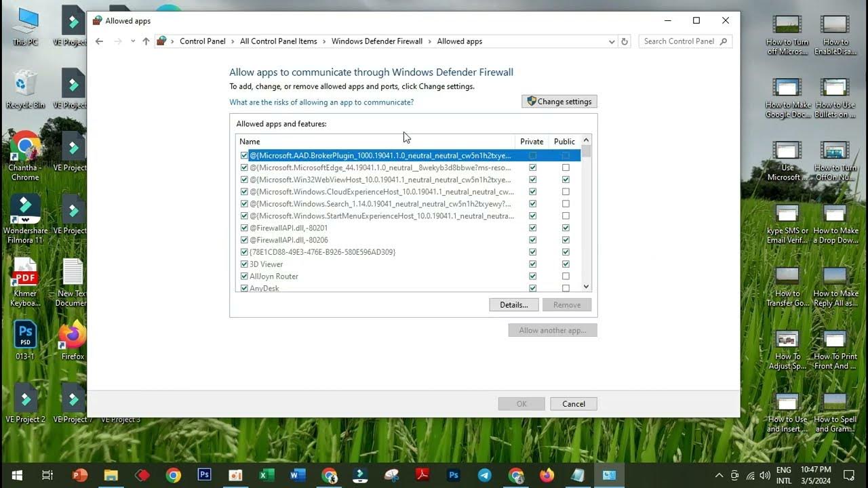Viewport: 868px width, 488px height.
Task: Select the Khmer Keyboard PDF desktop file
Action: point(25,283)
